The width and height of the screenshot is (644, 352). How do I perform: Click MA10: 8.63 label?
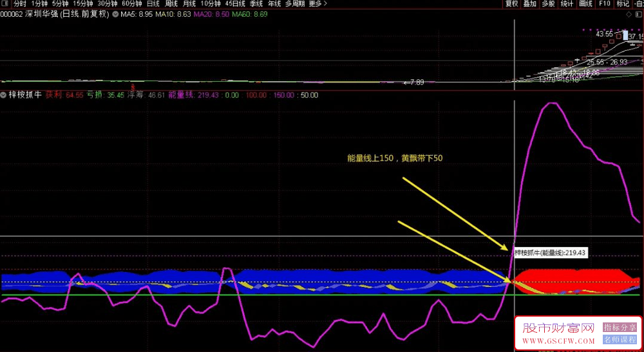[x=173, y=14]
